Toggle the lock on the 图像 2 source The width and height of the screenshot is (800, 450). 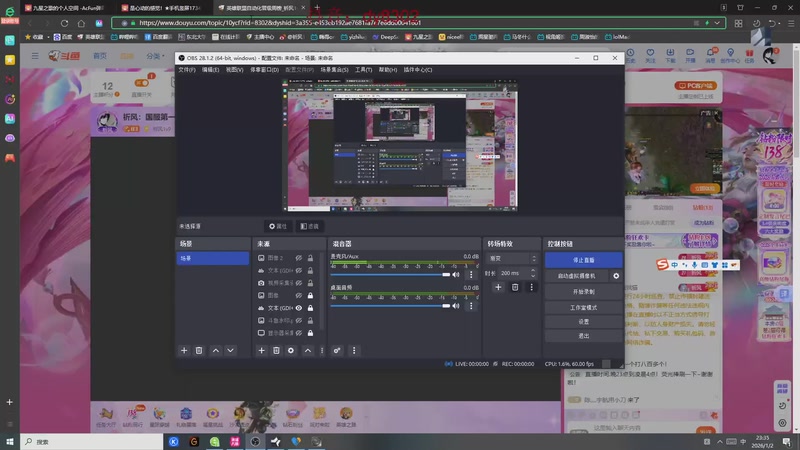pos(310,258)
